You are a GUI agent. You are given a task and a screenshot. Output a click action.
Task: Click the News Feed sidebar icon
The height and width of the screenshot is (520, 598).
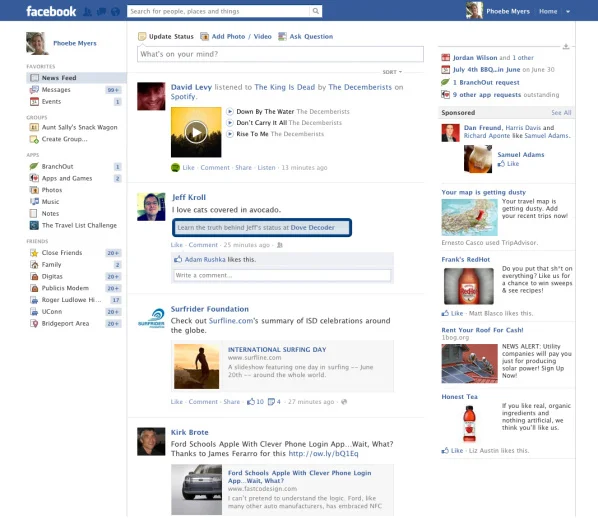[34, 78]
